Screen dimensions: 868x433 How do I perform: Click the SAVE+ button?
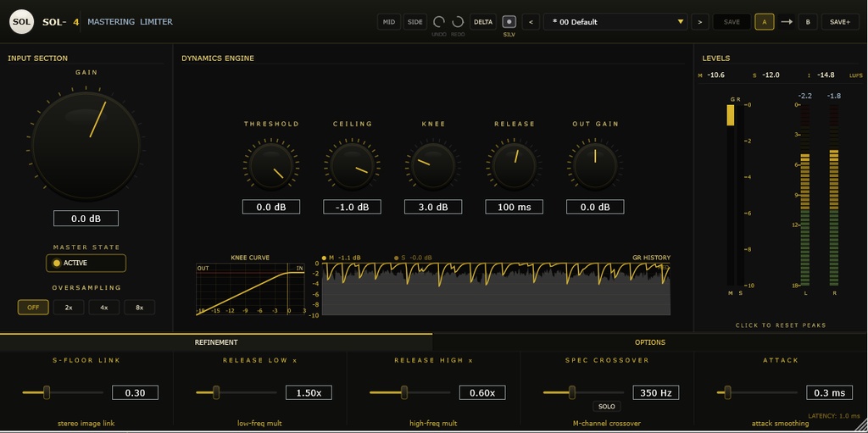pos(840,22)
